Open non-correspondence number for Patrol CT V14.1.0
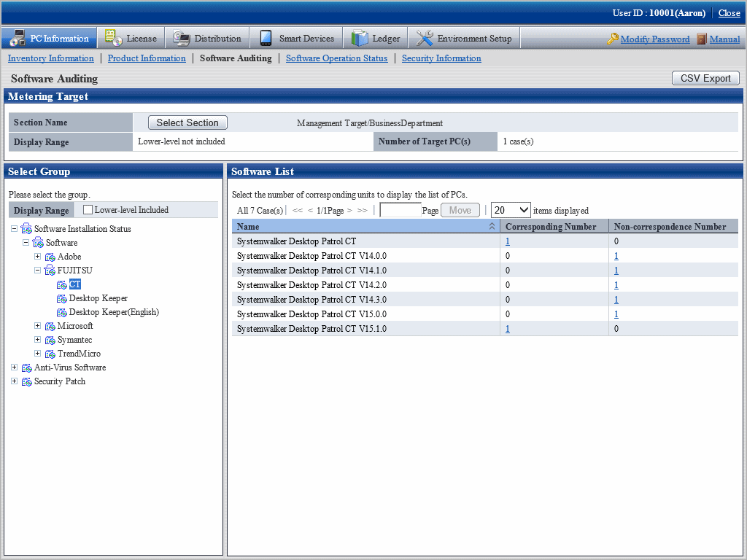The width and height of the screenshot is (747, 560). [x=616, y=271]
